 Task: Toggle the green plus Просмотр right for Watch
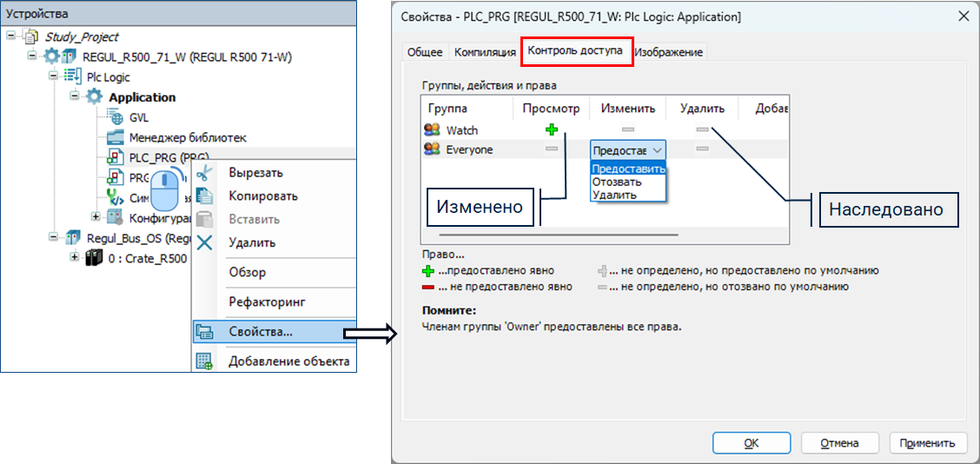click(551, 130)
